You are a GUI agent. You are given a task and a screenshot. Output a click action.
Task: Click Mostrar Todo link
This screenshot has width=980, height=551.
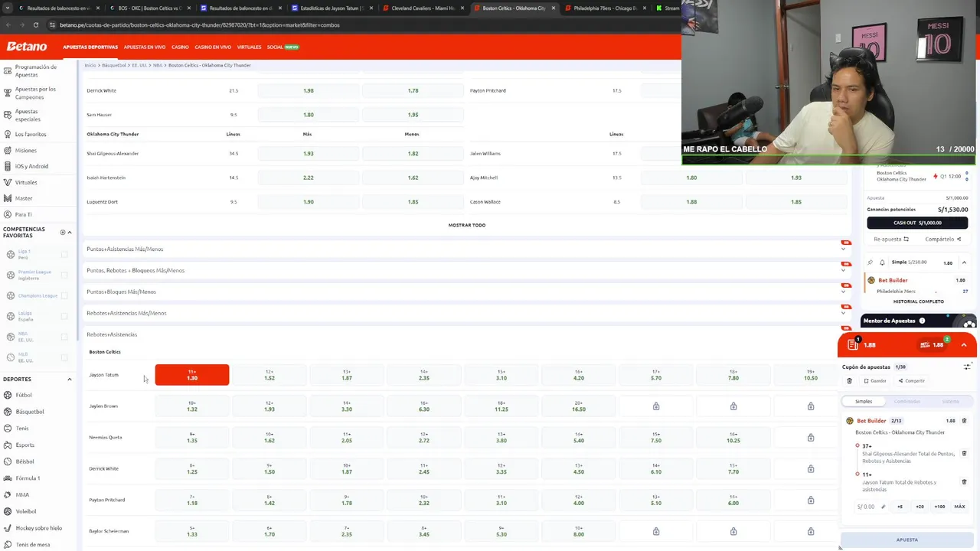click(467, 225)
